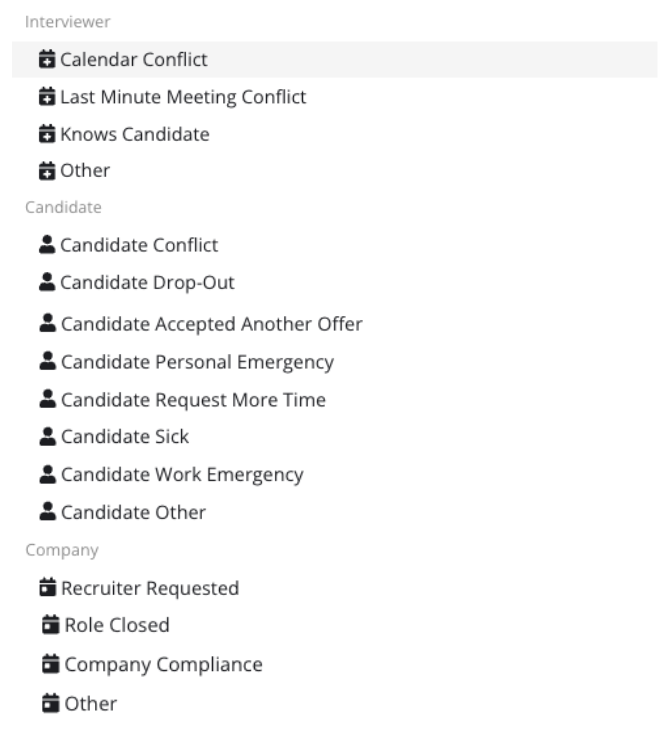Click the calendar icon beside Calendar Conflict
The height and width of the screenshot is (742, 672).
[x=47, y=59]
